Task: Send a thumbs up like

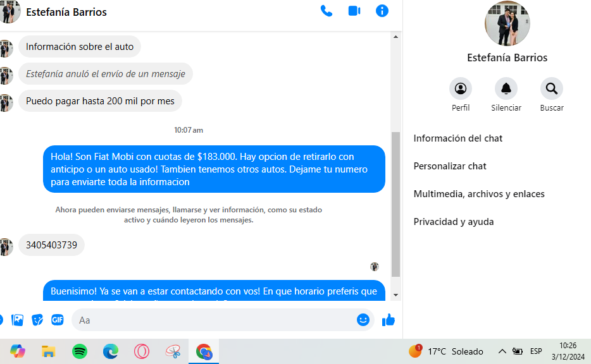Action: 389,320
